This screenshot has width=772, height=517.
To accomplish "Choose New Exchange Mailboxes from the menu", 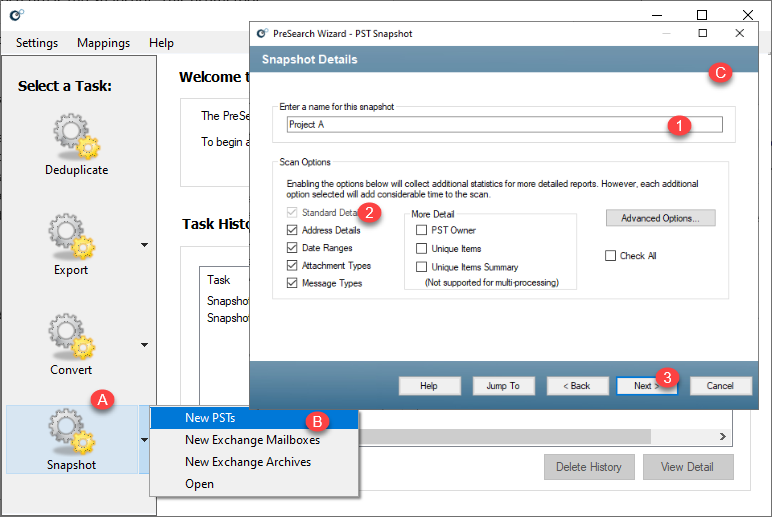I will click(x=252, y=440).
